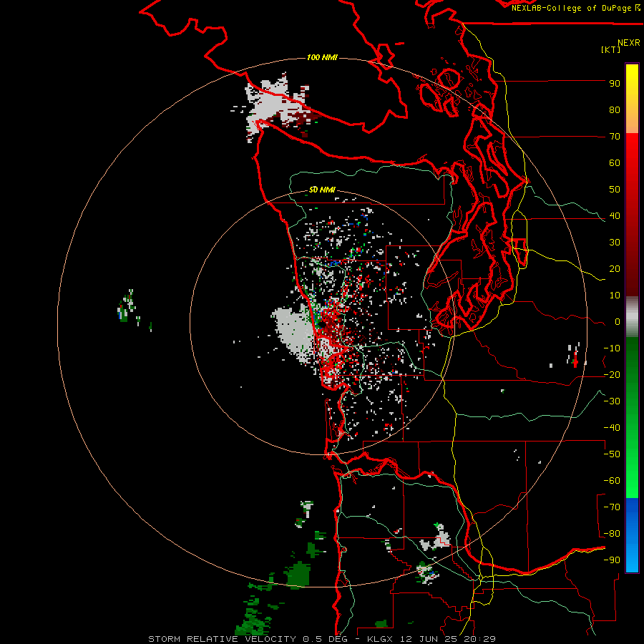Click the positive 10 knot scale label

tap(615, 296)
